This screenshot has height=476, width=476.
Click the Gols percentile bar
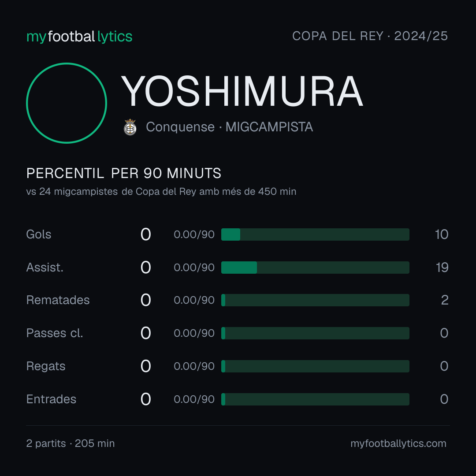click(x=315, y=234)
